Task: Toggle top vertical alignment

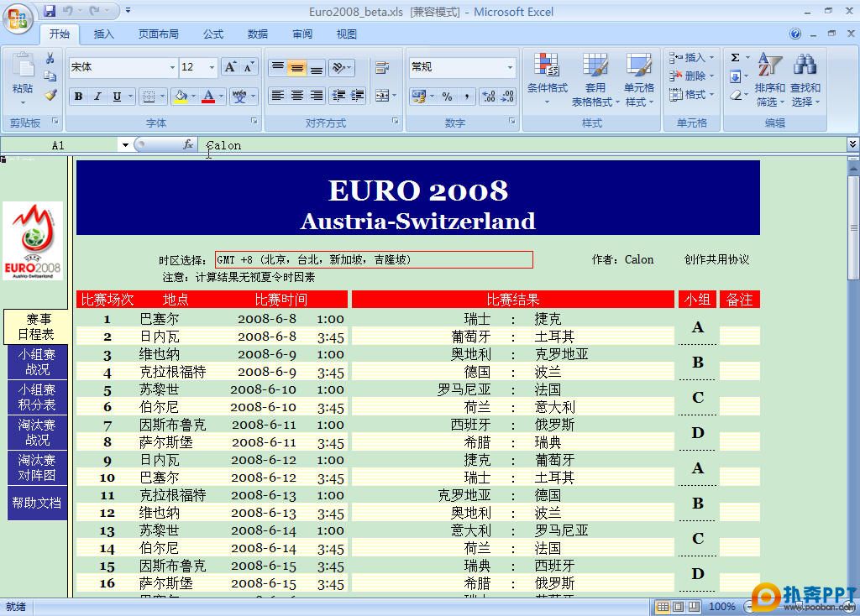Action: tap(278, 67)
